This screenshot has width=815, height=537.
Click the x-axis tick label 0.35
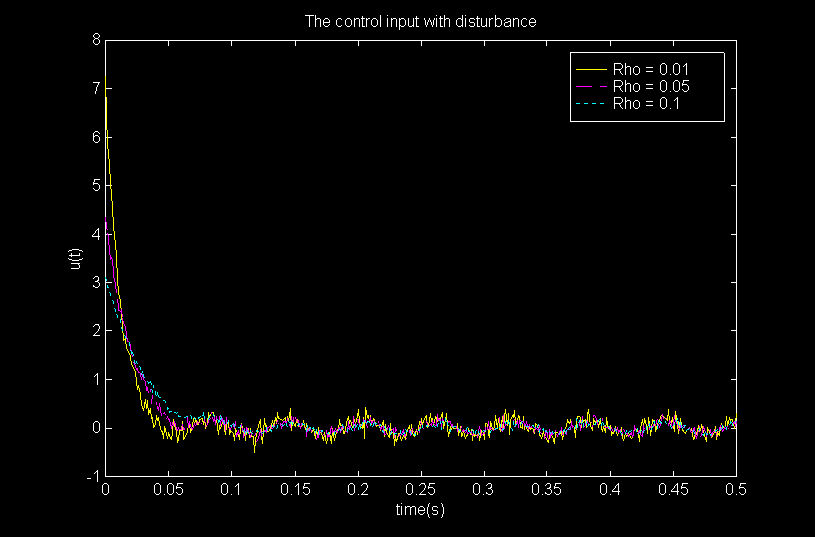[547, 491]
